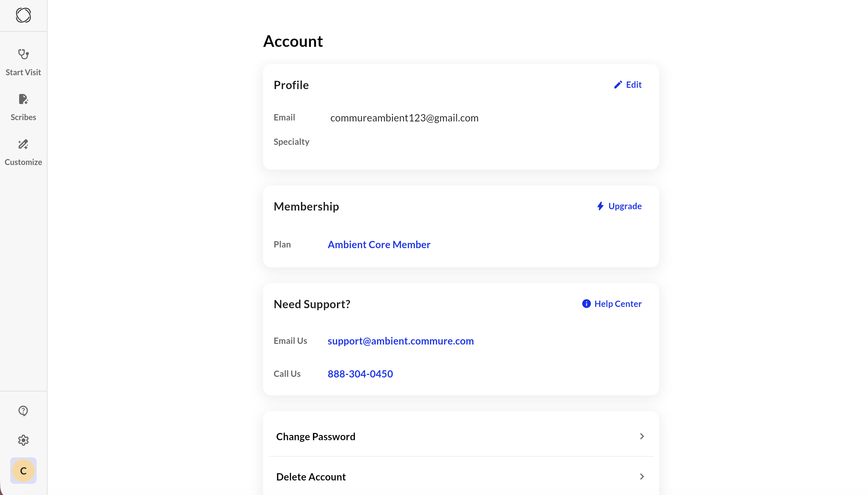This screenshot has width=868, height=495.
Task: Open Start Visit stethoscope icon
Action: [23, 54]
